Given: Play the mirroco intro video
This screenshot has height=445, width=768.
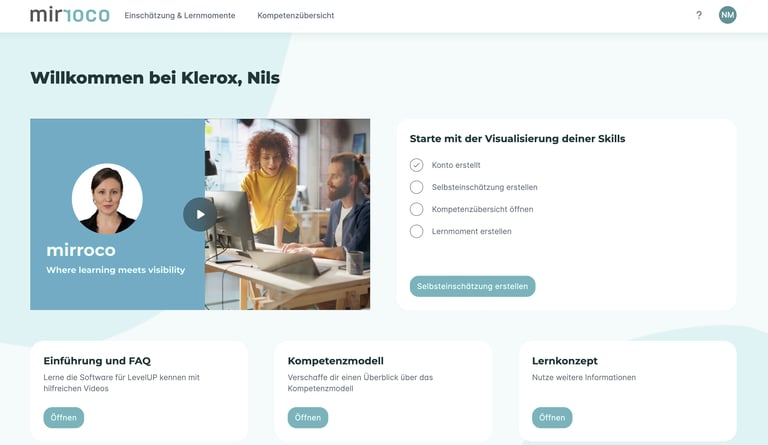Looking at the screenshot, I should pos(200,214).
